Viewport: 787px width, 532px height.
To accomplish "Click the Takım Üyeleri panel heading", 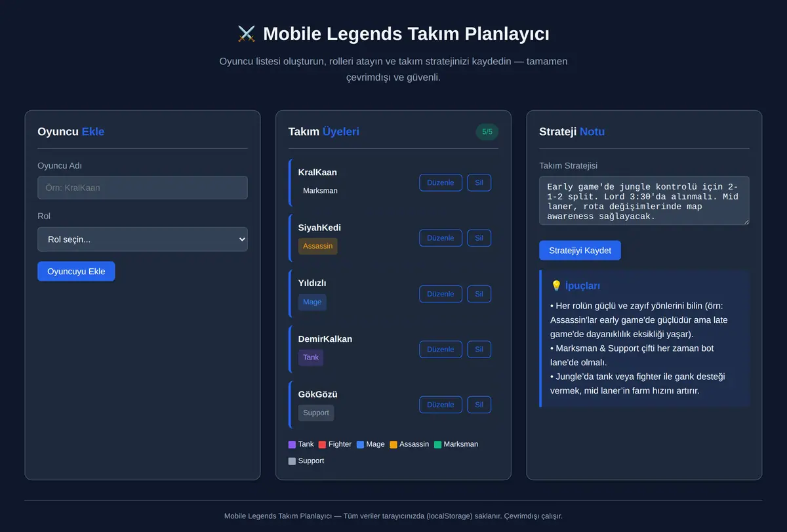I will click(x=324, y=132).
